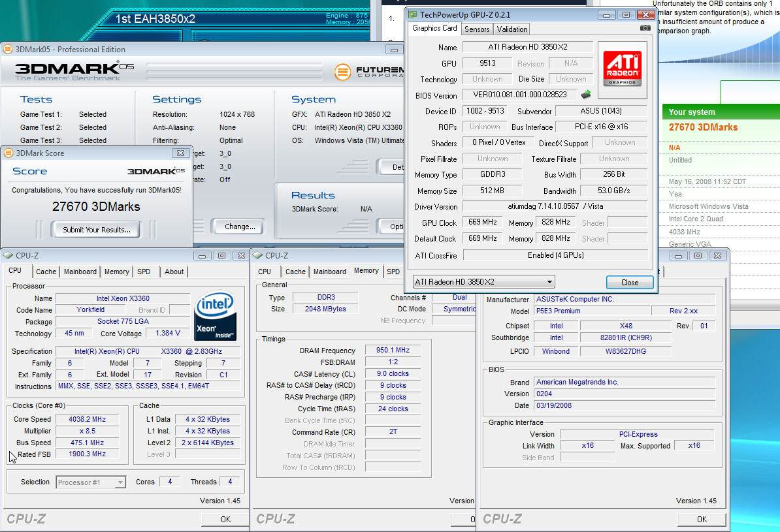Image resolution: width=780 pixels, height=532 pixels.
Task: Click the 3DMark05 title bar orange icon
Action: (7, 49)
